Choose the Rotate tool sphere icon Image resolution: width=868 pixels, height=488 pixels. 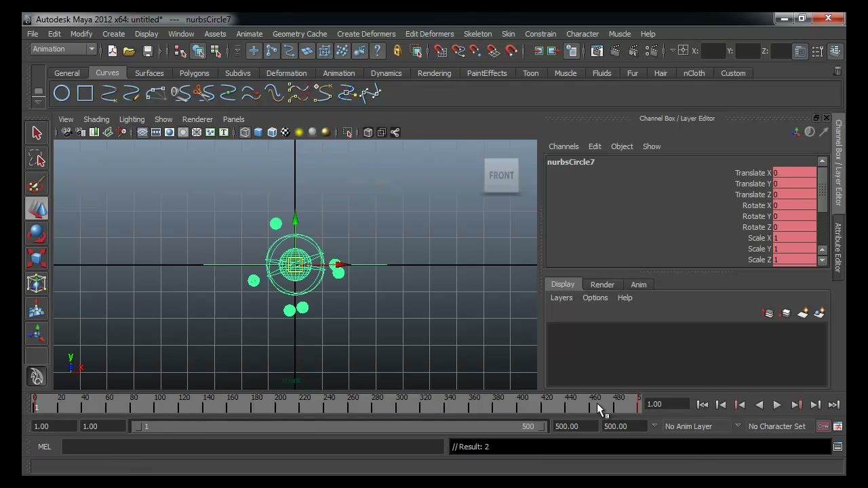click(x=37, y=234)
